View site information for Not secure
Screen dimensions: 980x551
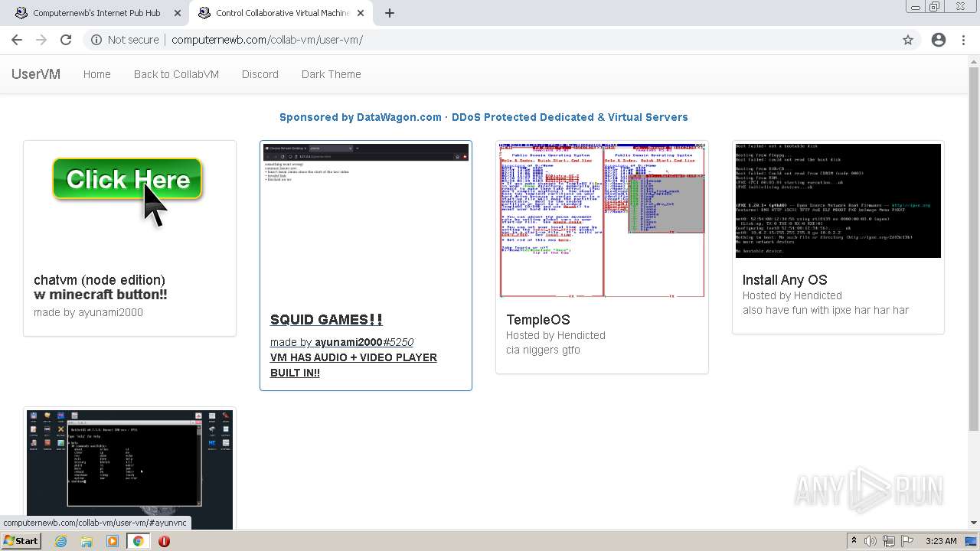click(125, 40)
